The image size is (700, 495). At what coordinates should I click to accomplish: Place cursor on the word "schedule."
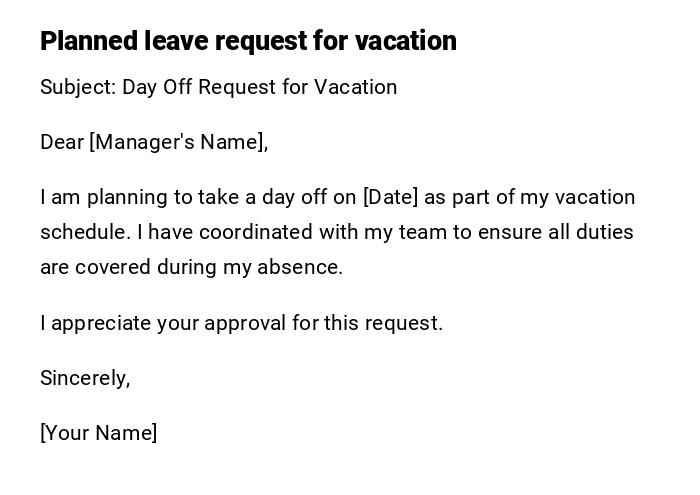(x=85, y=232)
